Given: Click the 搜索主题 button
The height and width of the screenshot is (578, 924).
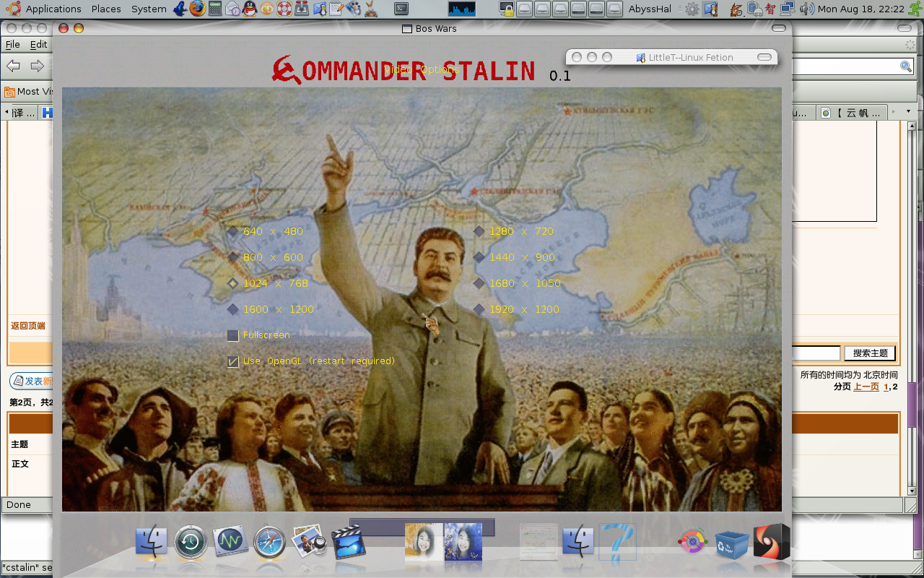Looking at the screenshot, I should click(870, 353).
